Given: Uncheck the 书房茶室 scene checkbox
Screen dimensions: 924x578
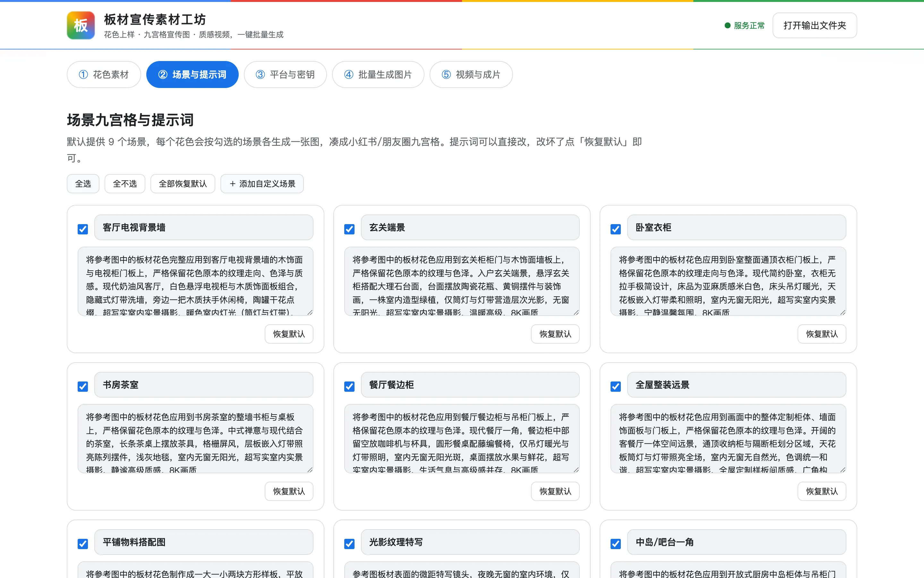Looking at the screenshot, I should 83,387.
